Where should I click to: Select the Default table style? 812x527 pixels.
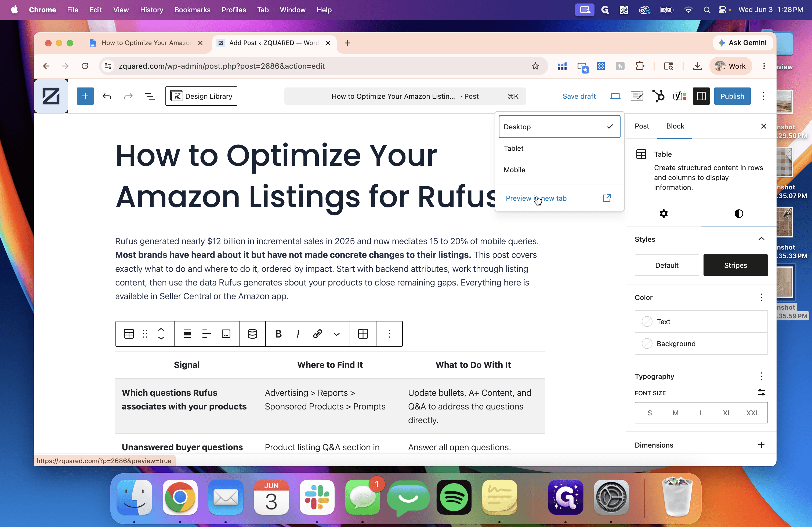[667, 265]
